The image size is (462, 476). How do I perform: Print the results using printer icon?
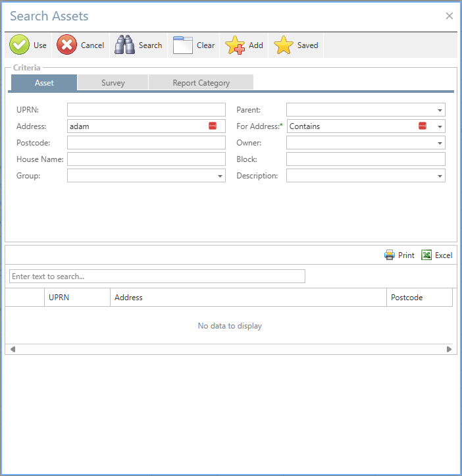point(390,255)
